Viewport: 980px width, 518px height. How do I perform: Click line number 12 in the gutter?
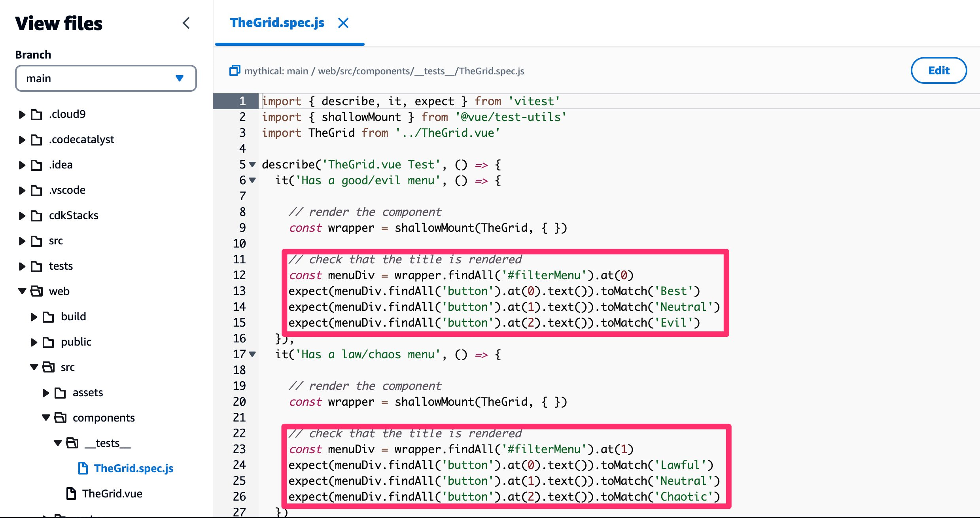point(239,275)
